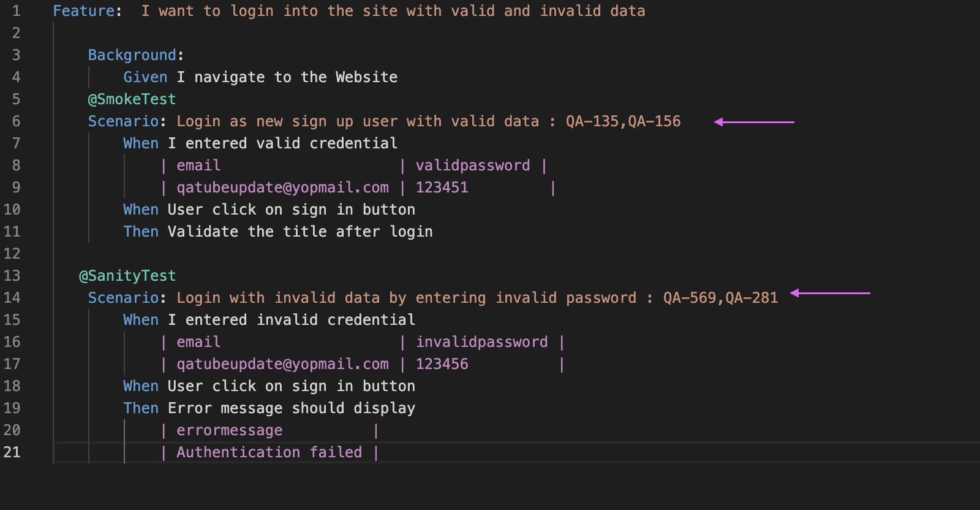The image size is (980, 510).
Task: Click the @SmokeTest tag
Action: (x=132, y=99)
